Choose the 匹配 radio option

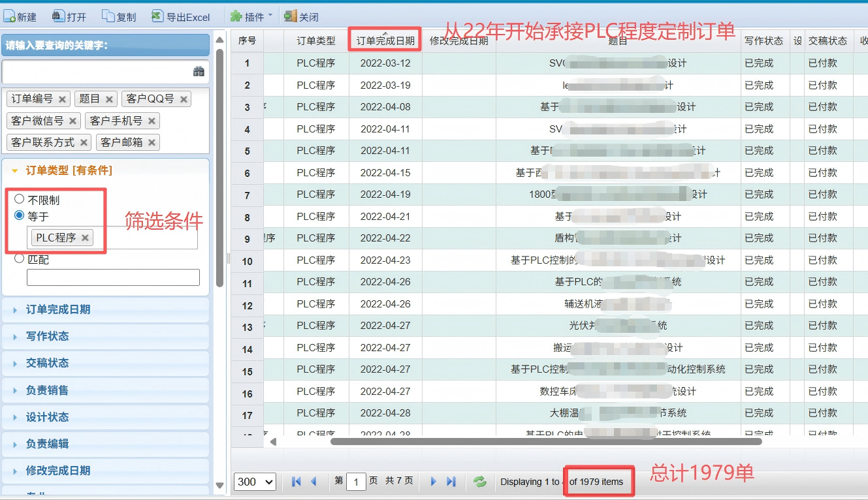20,259
